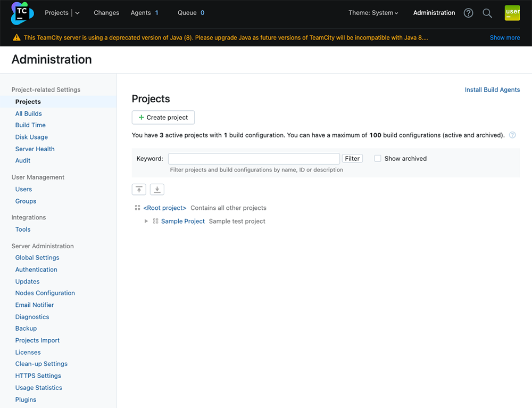
Task: Open the green user avatar menu
Action: 512,13
